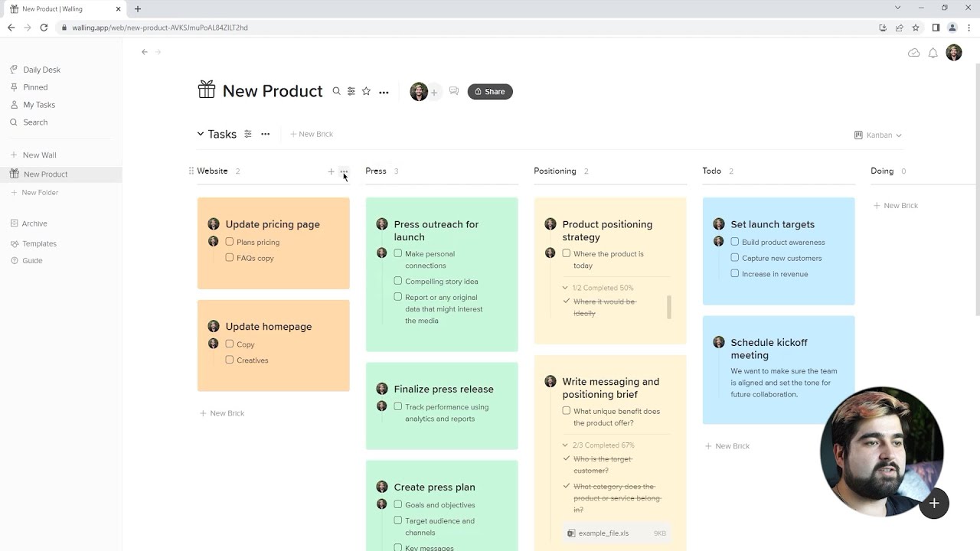This screenshot has height=551, width=980.
Task: Click the Share button
Action: pos(490,92)
